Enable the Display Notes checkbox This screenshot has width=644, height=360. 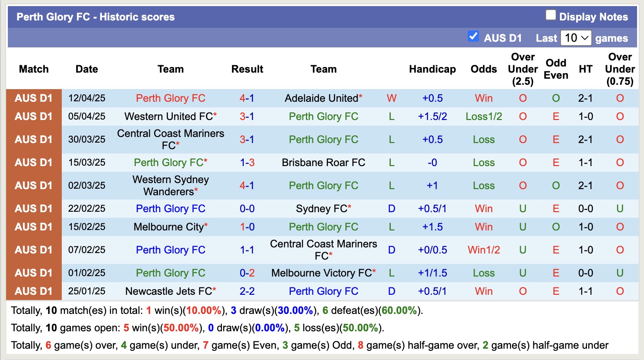tap(551, 14)
